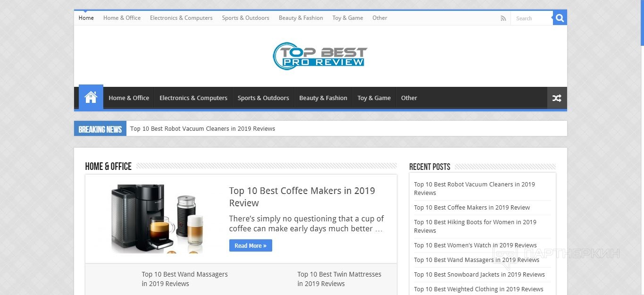Open breaking news Robot Vacuum Cleaners headline
This screenshot has width=644, height=295.
tap(202, 128)
